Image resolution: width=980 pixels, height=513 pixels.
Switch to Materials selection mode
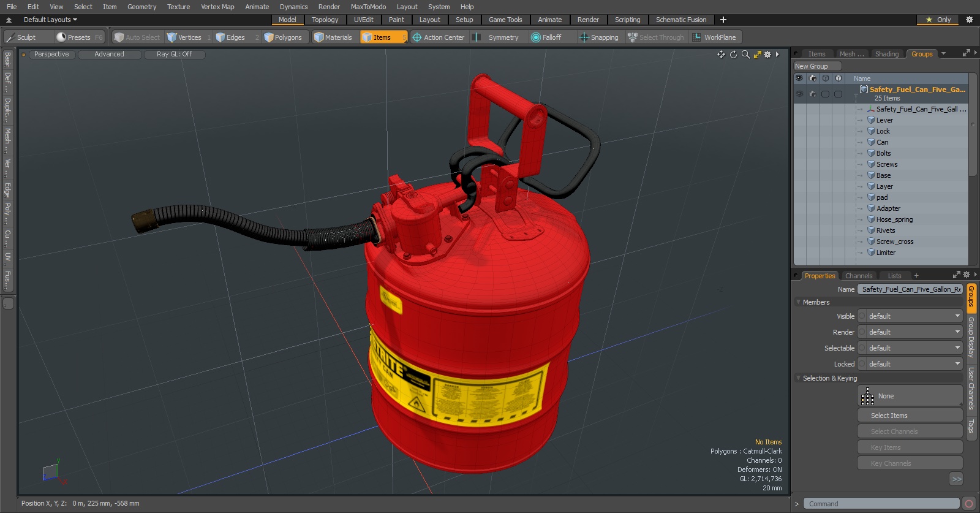(x=334, y=37)
